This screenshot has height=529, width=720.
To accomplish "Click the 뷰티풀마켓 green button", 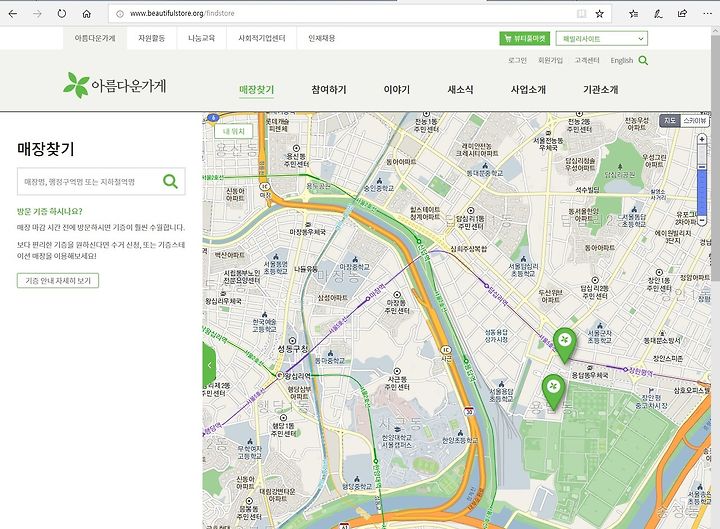I will tap(524, 39).
